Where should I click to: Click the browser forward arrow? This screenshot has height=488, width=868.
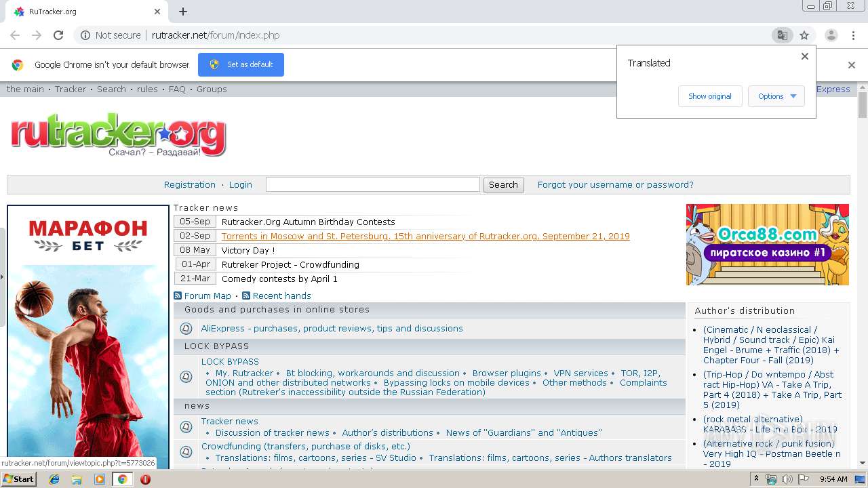coord(37,35)
